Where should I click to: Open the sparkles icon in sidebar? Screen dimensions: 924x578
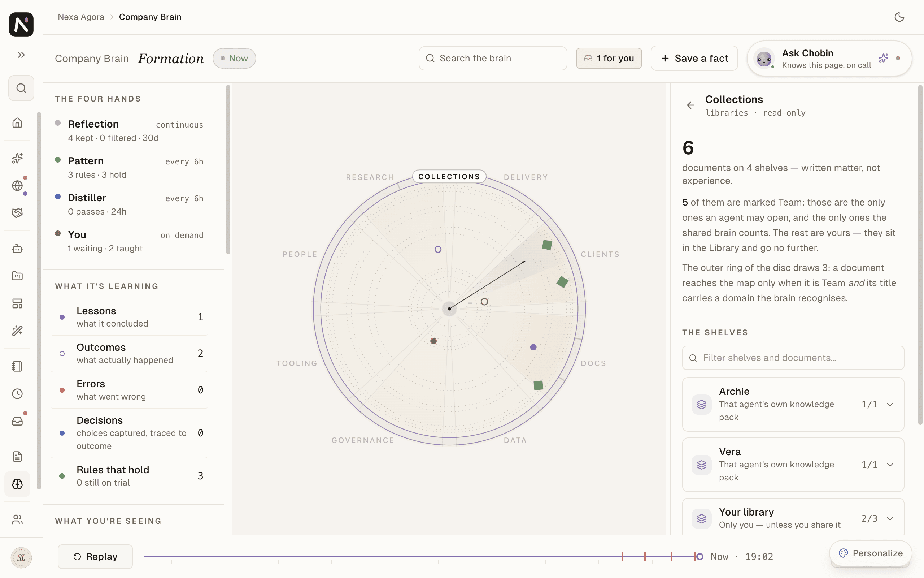(x=17, y=158)
